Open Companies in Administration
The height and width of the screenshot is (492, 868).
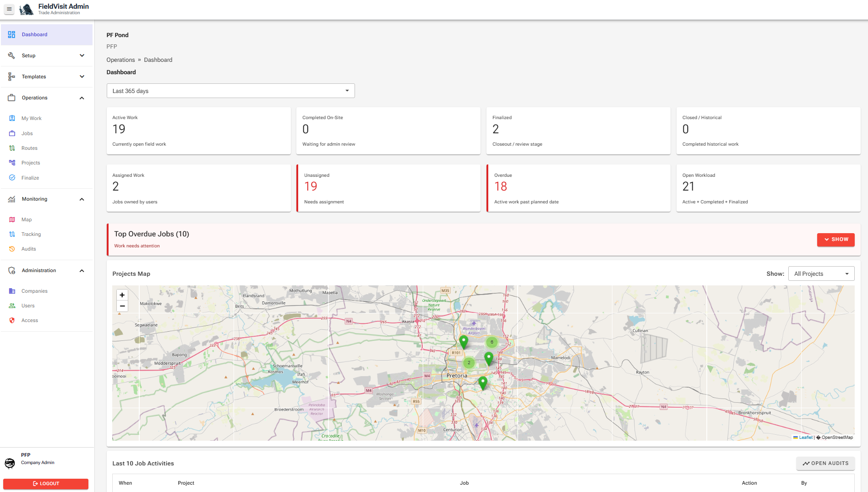click(47, 291)
